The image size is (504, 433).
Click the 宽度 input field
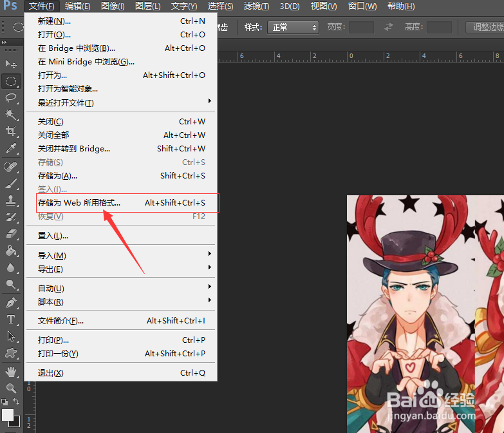[x=361, y=27]
